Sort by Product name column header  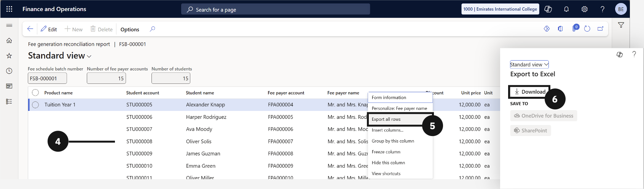tap(58, 93)
